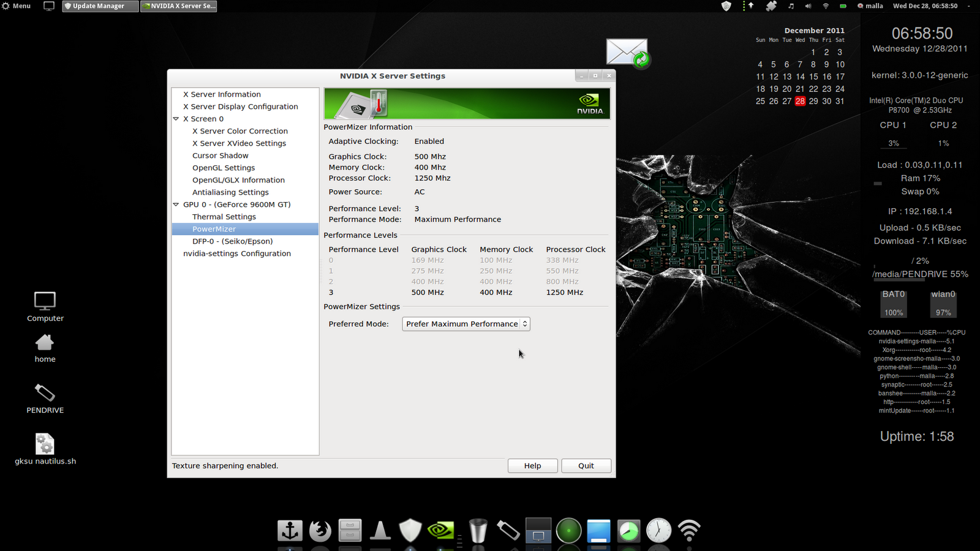
Task: Open the shield icon in the dock
Action: (x=410, y=530)
